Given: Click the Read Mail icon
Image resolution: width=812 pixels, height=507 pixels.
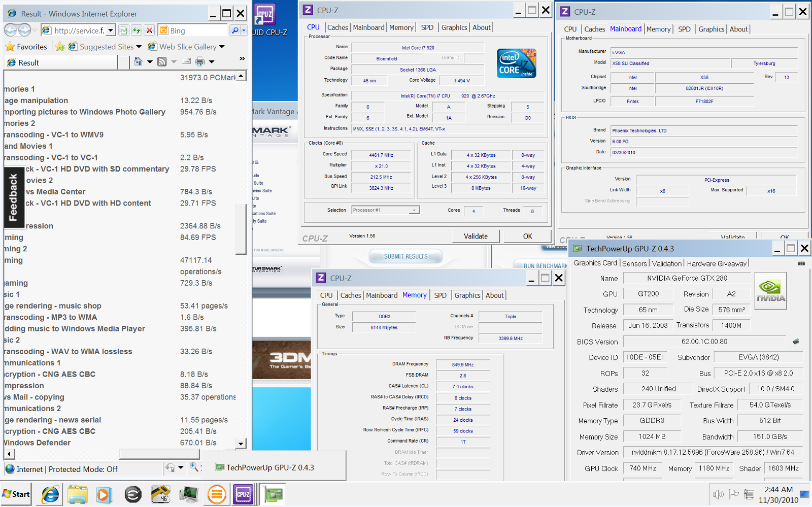Looking at the screenshot, I should click(x=186, y=62).
